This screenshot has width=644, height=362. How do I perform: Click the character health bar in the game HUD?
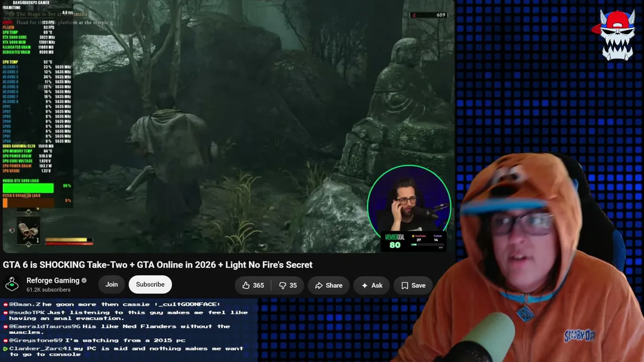69,244
